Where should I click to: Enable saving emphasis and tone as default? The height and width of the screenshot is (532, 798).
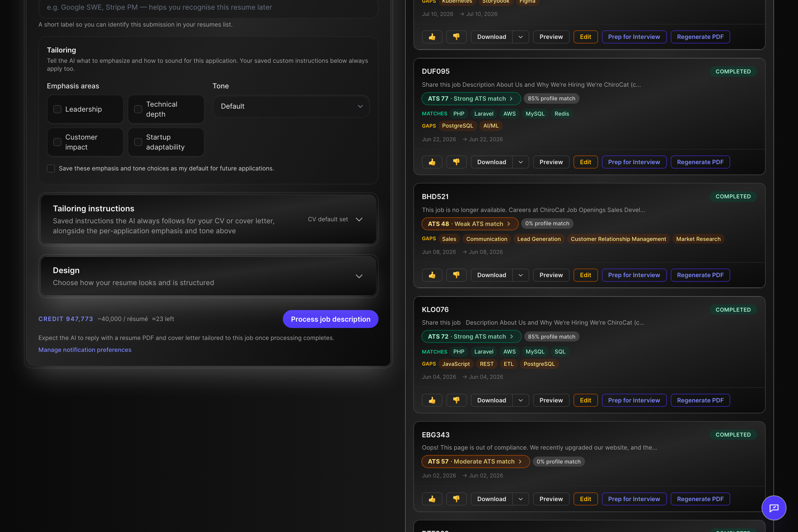tap(51, 168)
